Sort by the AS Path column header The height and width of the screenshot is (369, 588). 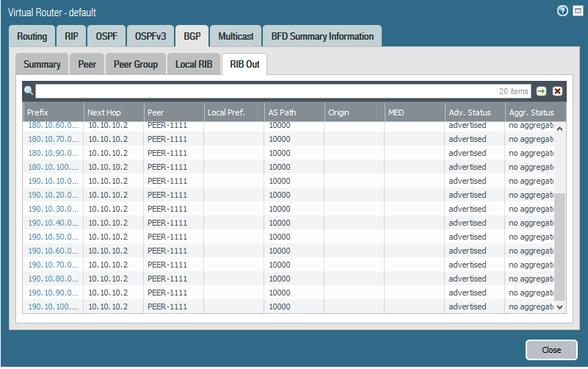coord(294,112)
